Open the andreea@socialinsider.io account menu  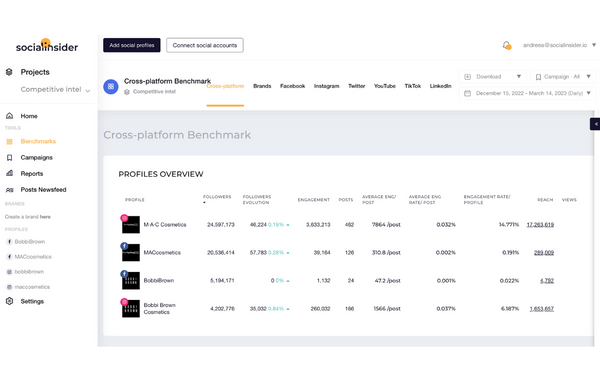tap(559, 45)
